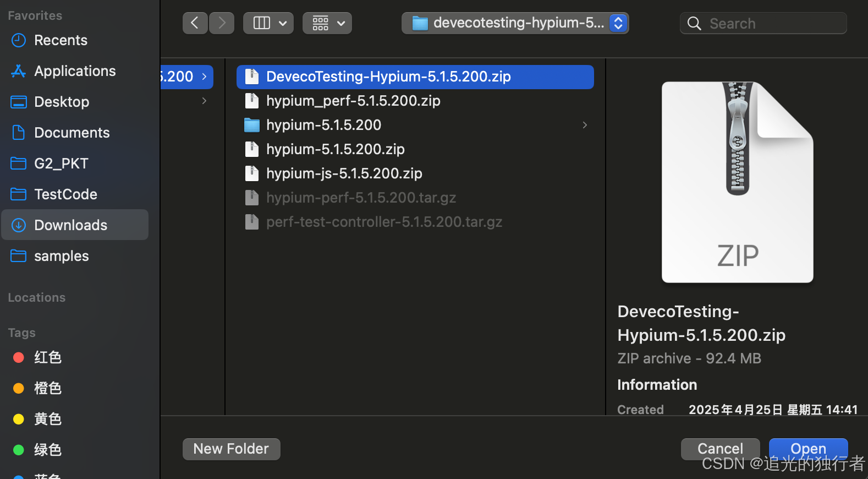This screenshot has width=868, height=479.
Task: Click the Information heading in the preview
Action: click(x=657, y=385)
